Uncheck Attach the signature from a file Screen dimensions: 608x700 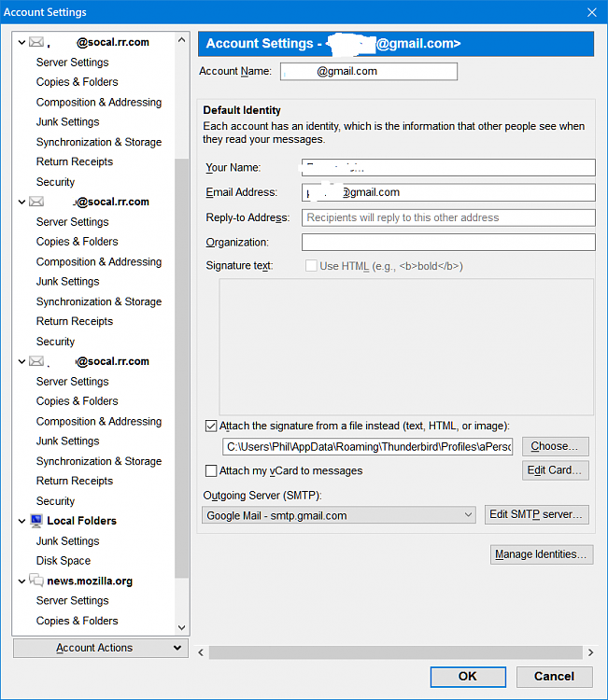click(x=211, y=426)
